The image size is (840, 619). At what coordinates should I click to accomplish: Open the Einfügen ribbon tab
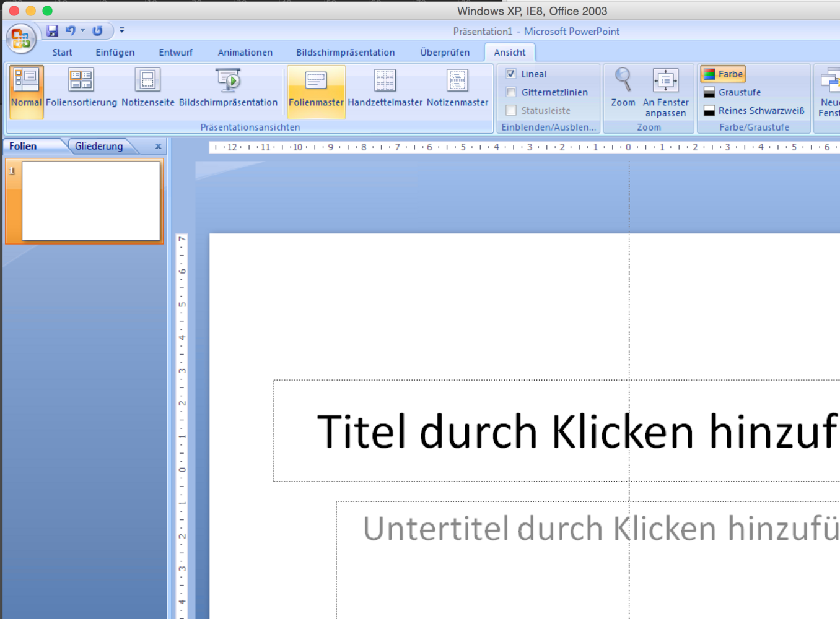click(x=115, y=53)
